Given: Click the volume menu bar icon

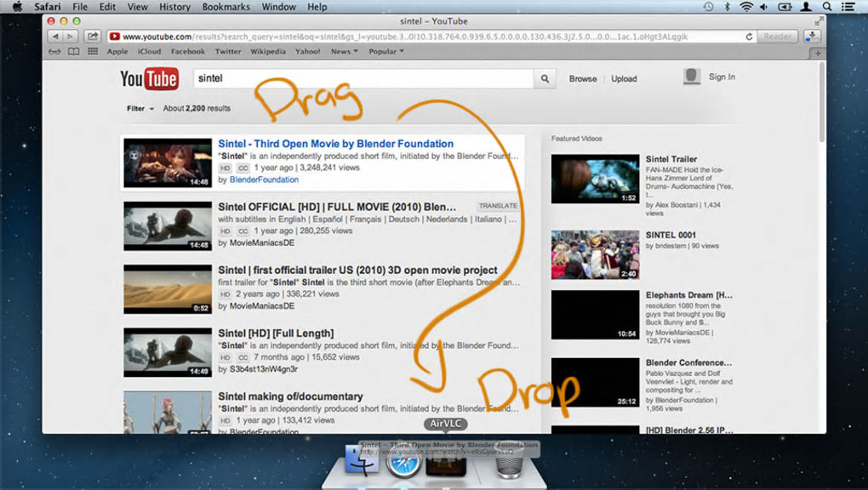Looking at the screenshot, I should pos(764,7).
